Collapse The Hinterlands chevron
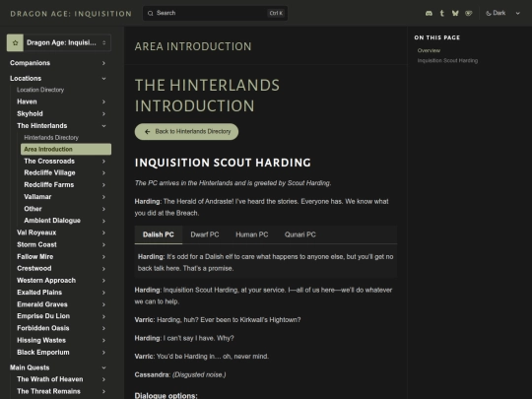The width and height of the screenshot is (532, 399). coord(103,126)
